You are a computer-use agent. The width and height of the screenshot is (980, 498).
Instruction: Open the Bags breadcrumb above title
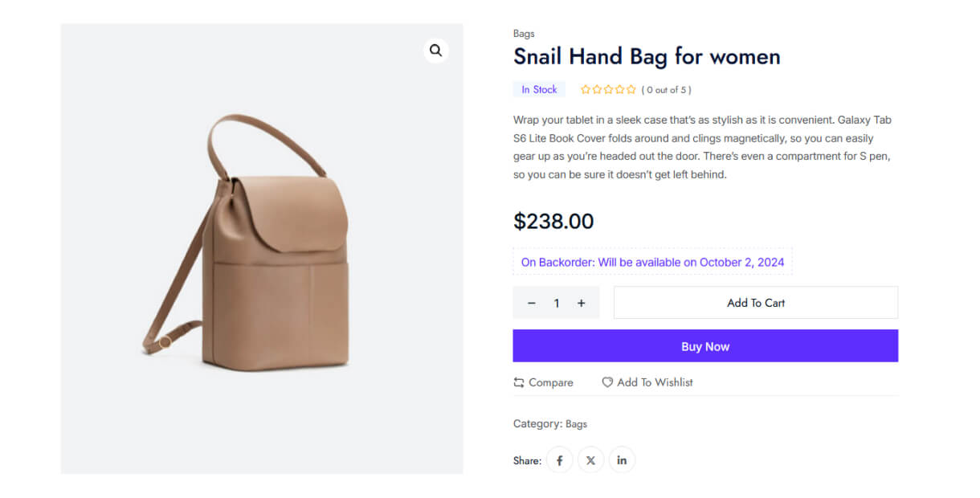(x=524, y=34)
